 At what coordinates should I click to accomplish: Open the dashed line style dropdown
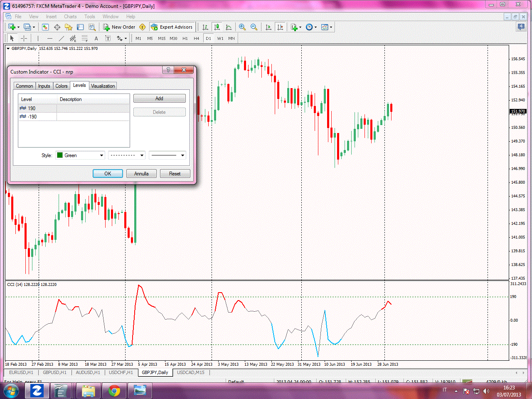(x=126, y=155)
